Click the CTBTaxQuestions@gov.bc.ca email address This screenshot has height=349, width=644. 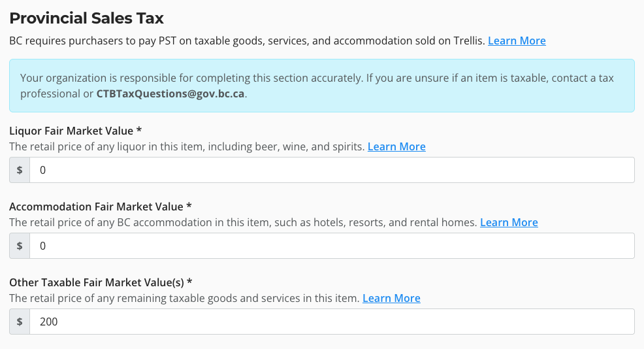point(170,93)
